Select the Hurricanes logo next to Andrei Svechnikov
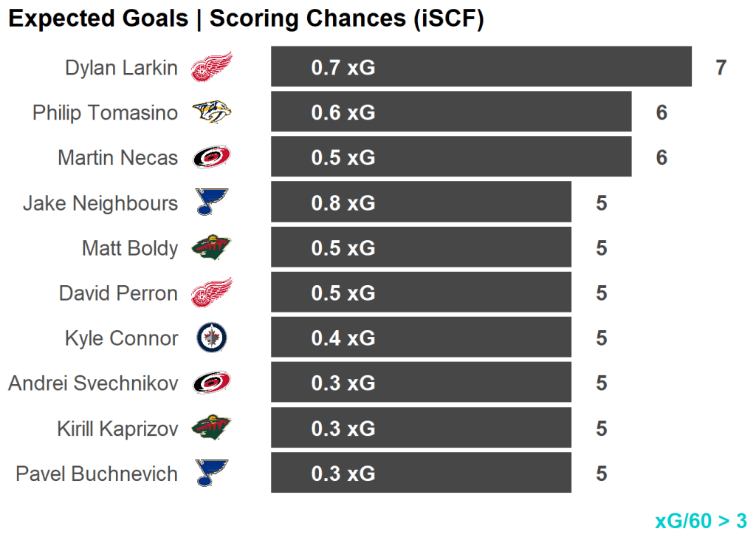Viewport: 756px width, 540px height. tap(212, 383)
